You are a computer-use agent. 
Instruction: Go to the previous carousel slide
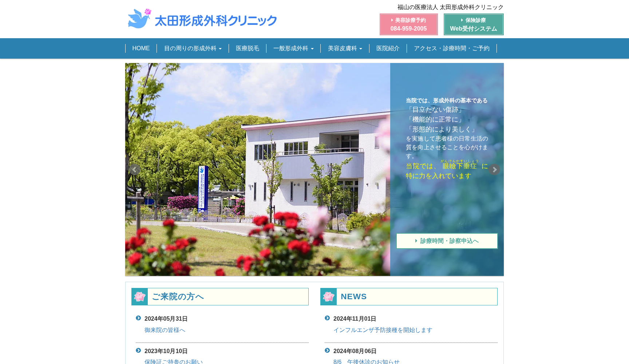coord(134,170)
